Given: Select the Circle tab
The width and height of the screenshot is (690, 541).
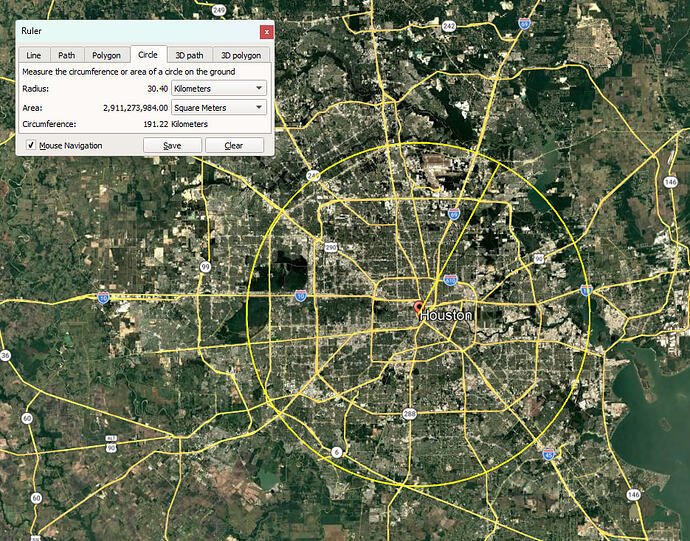Looking at the screenshot, I should 148,54.
